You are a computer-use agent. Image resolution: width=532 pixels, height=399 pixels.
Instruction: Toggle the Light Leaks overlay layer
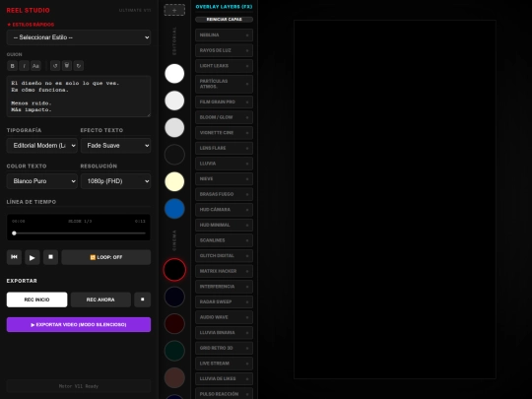(224, 66)
